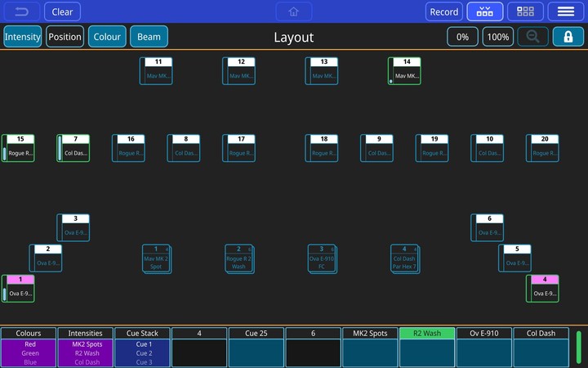Image resolution: width=588 pixels, height=368 pixels.
Task: Toggle the layout lock icon
Action: pyautogui.click(x=568, y=37)
